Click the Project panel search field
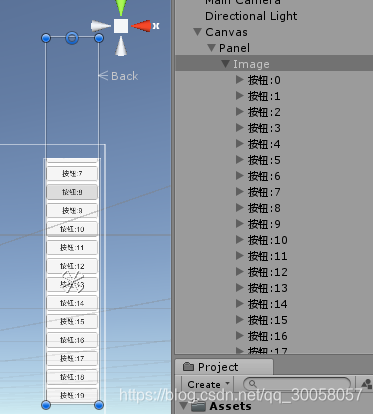The width and height of the screenshot is (373, 414). tap(297, 384)
